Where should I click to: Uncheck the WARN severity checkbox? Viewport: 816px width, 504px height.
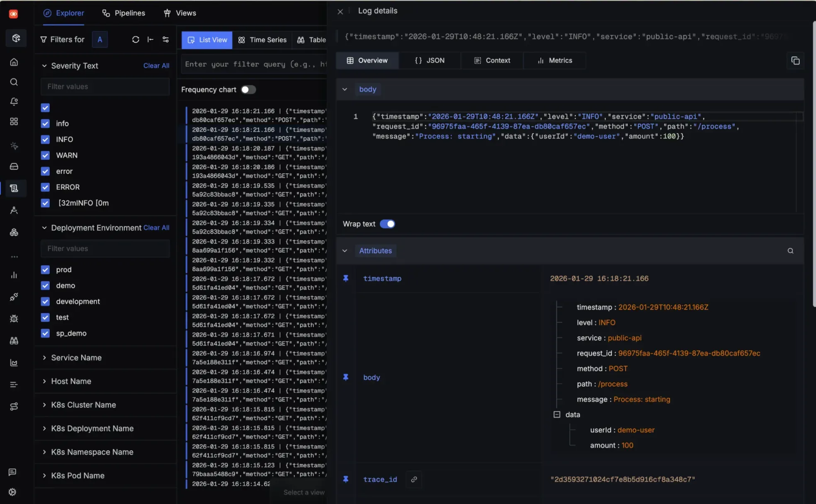(x=45, y=155)
